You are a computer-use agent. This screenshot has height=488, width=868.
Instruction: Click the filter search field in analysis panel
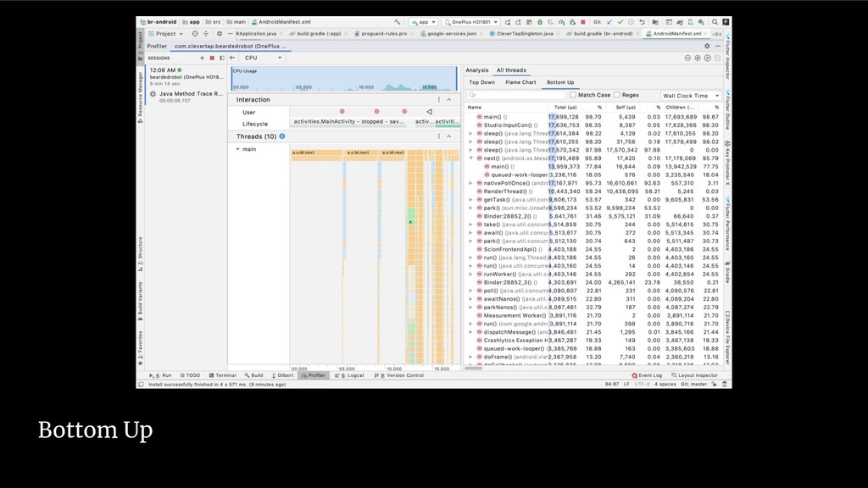515,95
